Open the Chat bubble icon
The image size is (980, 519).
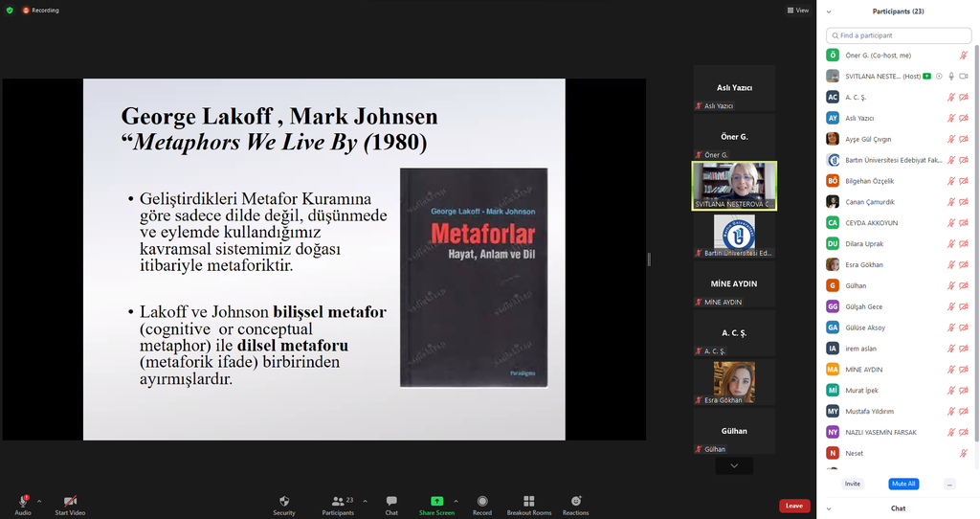(x=391, y=501)
